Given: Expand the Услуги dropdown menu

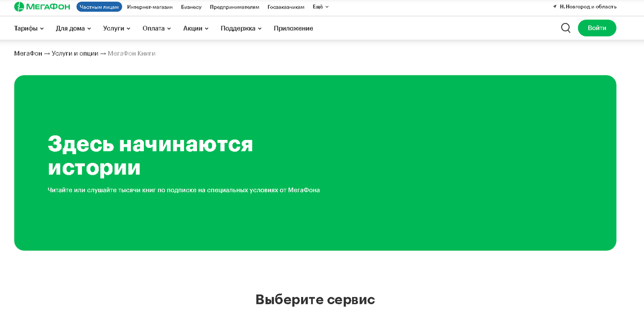Looking at the screenshot, I should point(117,28).
